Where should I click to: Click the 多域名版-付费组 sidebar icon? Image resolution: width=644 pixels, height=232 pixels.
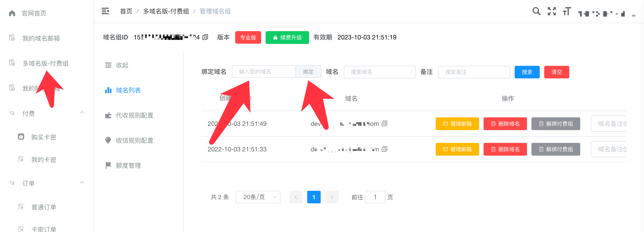coord(12,63)
